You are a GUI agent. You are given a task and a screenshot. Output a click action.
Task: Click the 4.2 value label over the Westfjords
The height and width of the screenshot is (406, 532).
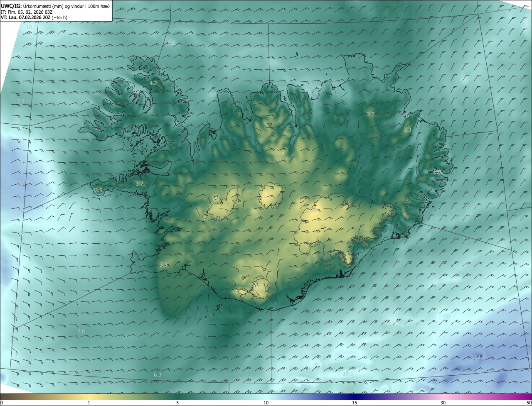coord(153,83)
